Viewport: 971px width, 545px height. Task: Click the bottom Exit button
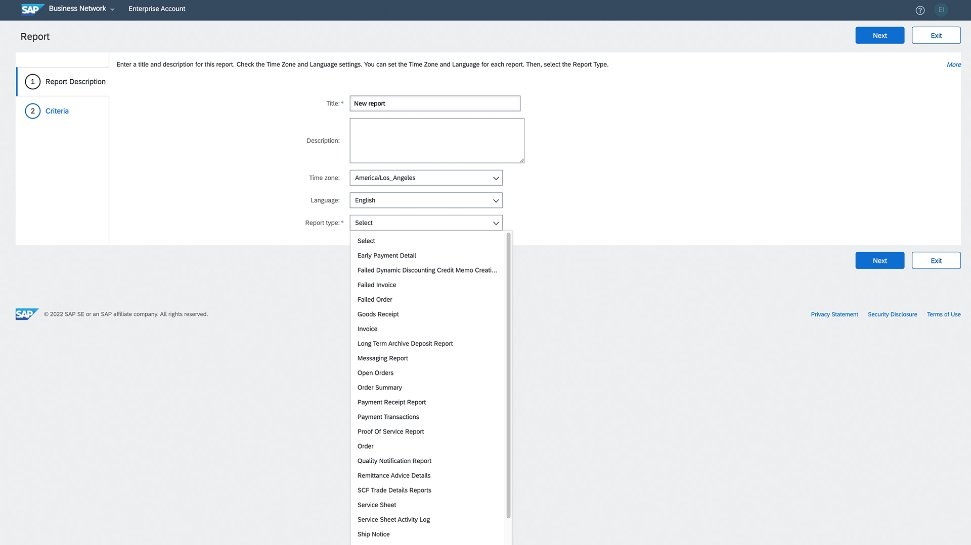936,260
